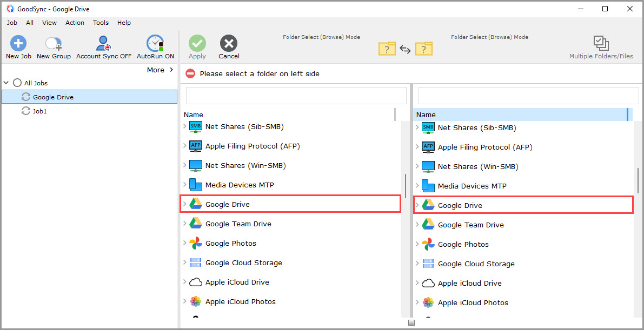Select the All Jobs radio button
This screenshot has height=330, width=644.
click(x=16, y=83)
